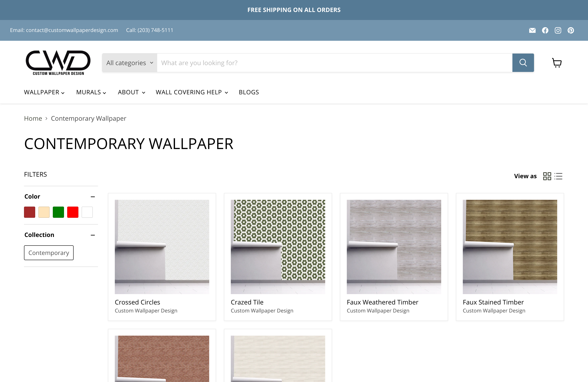Click the email envelope icon in header

tap(532, 30)
